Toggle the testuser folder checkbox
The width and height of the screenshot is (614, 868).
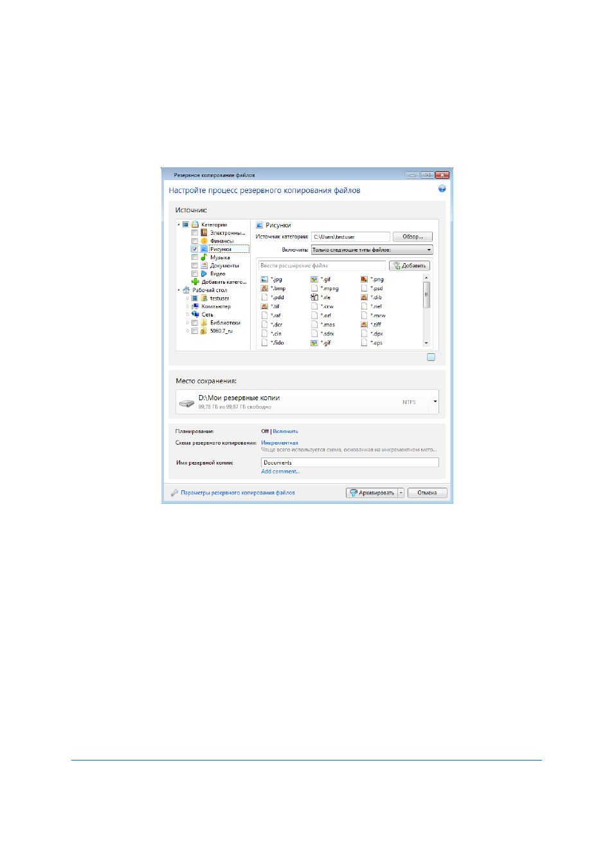[195, 298]
